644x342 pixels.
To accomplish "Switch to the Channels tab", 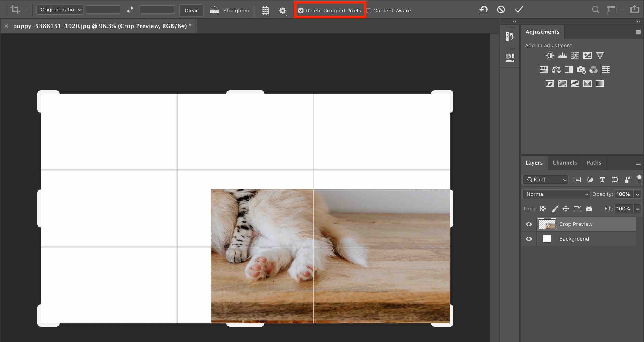I will [x=565, y=163].
